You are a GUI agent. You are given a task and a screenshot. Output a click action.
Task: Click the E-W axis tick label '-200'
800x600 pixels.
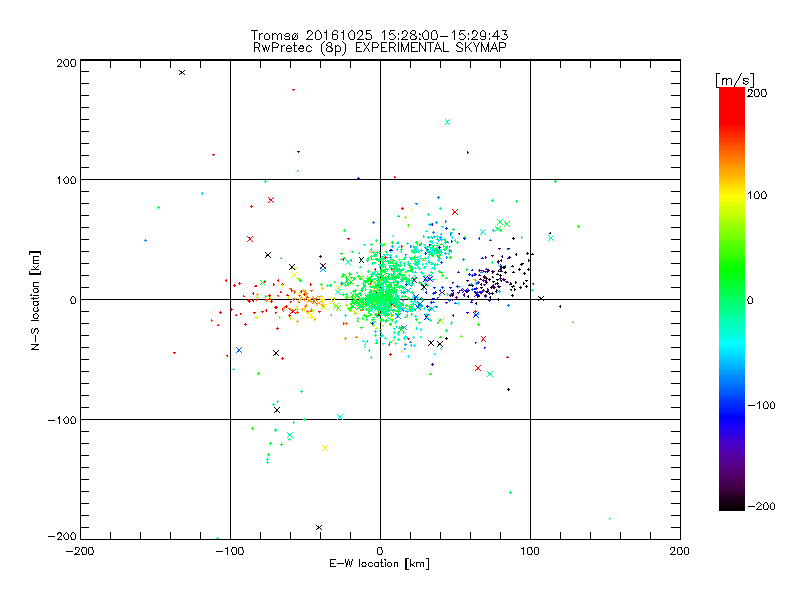pyautogui.click(x=80, y=552)
